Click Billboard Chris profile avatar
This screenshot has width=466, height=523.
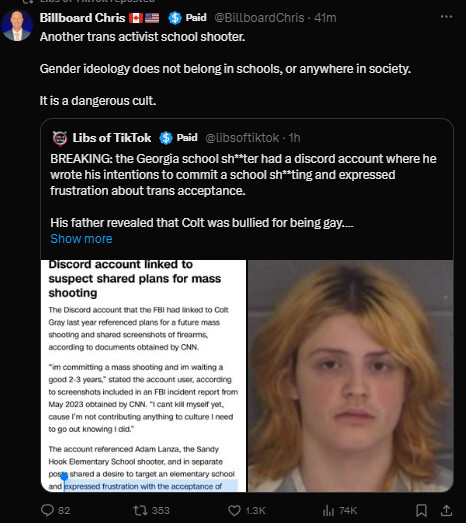[16, 26]
